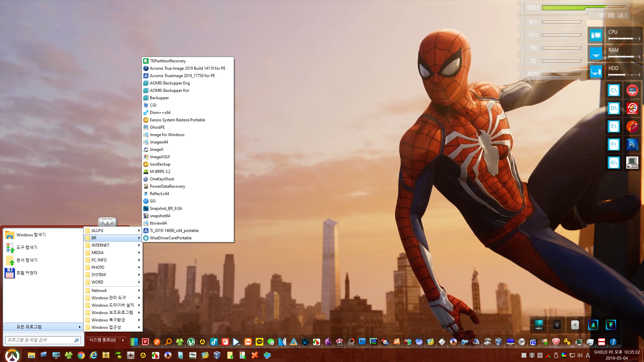Viewport: 644px width, 362px height.
Task: Open the red GOM camera recorder icon
Action: (225, 342)
